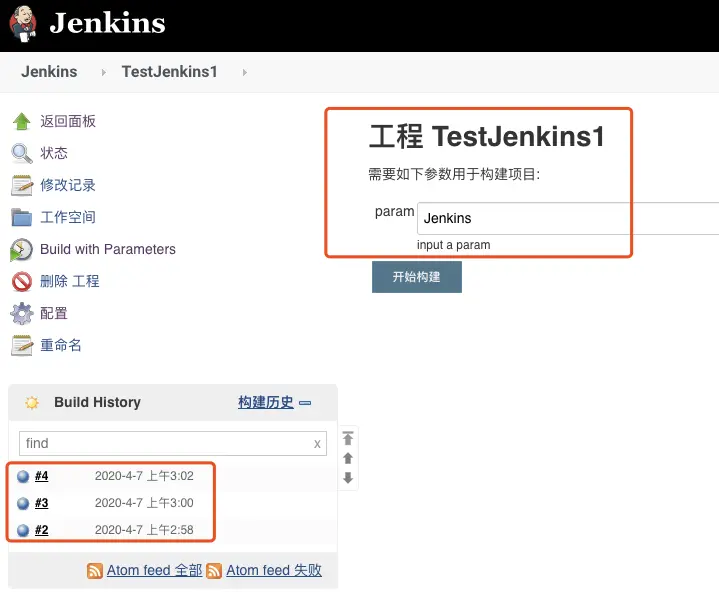Go to 返回面板 in the sidebar
The height and width of the screenshot is (596, 719).
coord(68,121)
